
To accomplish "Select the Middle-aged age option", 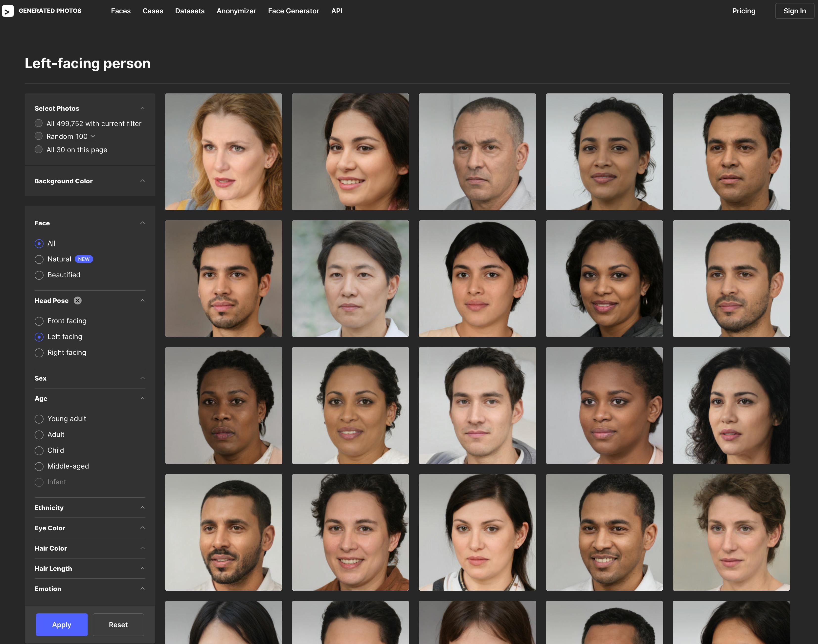I will [39, 466].
